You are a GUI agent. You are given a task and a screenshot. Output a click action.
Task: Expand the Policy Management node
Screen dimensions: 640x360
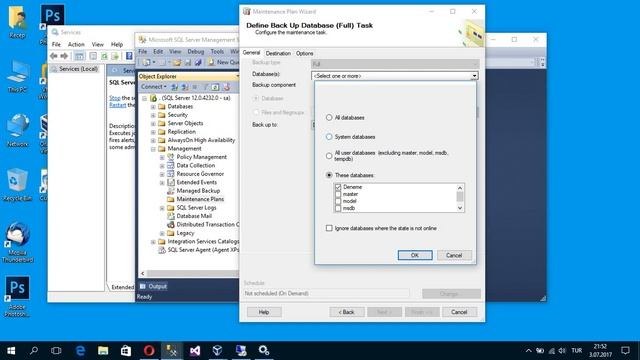162,157
